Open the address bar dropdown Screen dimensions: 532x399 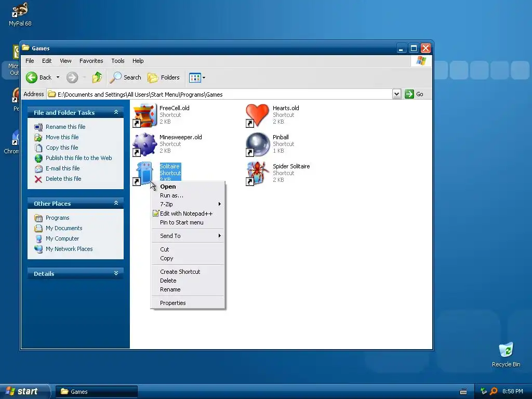coord(396,94)
